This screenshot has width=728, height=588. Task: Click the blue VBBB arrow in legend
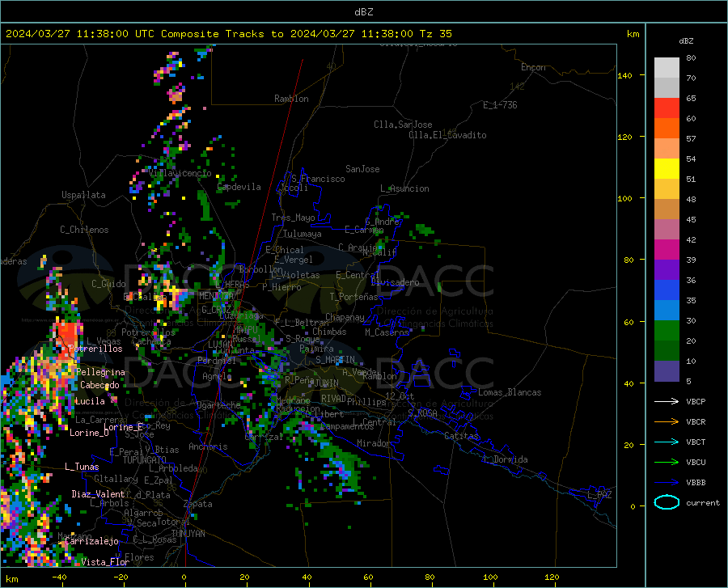pyautogui.click(x=667, y=483)
